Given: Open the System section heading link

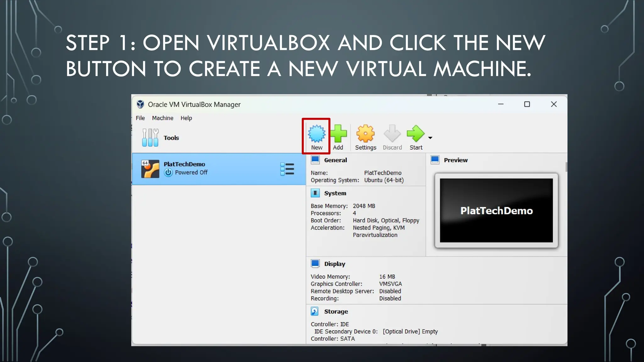Looking at the screenshot, I should coord(335,193).
